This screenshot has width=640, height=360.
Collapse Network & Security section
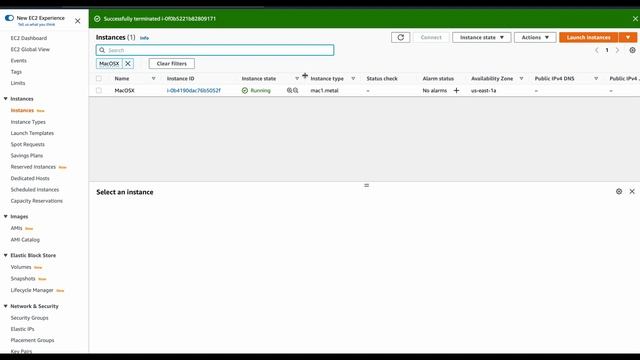[6, 306]
